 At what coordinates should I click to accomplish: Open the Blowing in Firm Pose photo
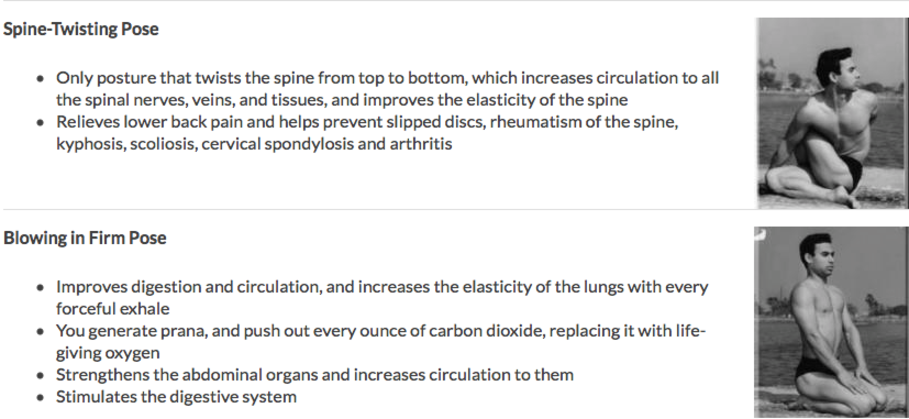831,322
